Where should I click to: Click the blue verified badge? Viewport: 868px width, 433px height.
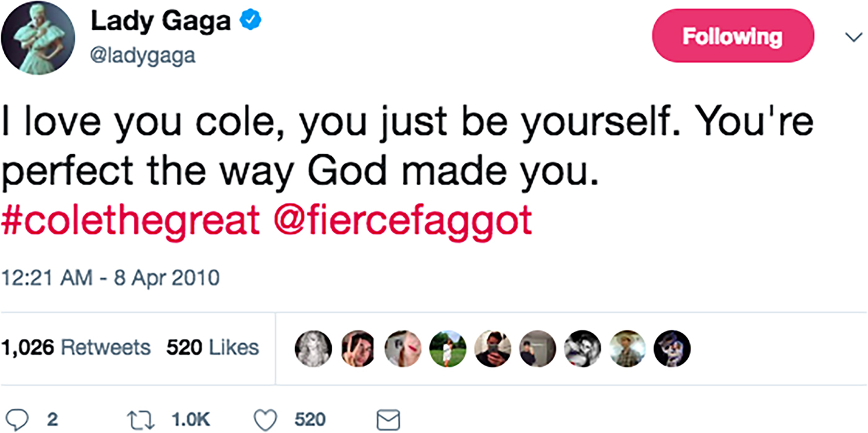click(x=250, y=22)
